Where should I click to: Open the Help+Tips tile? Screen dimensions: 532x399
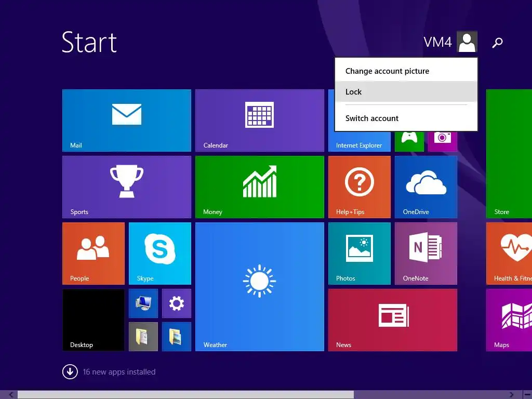(360, 187)
